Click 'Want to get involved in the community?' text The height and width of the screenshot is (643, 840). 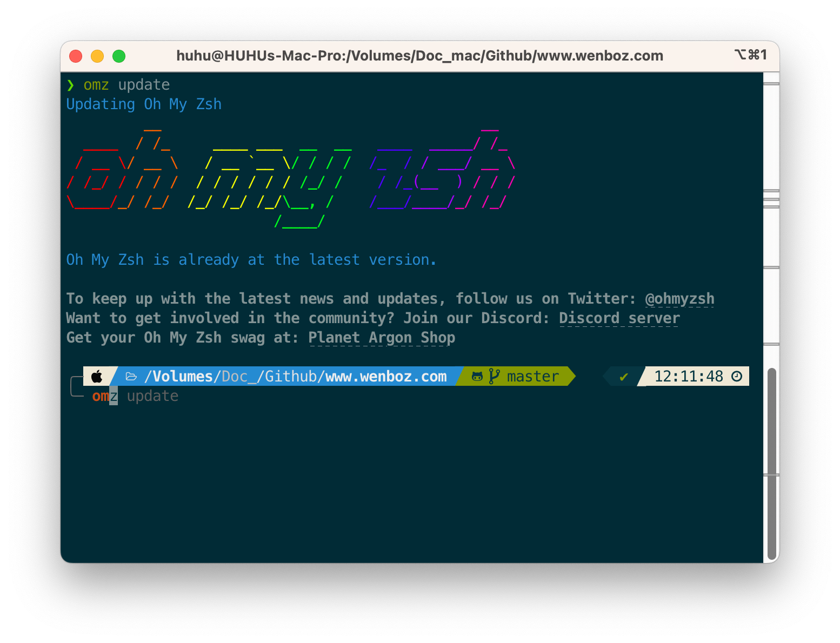coord(230,318)
